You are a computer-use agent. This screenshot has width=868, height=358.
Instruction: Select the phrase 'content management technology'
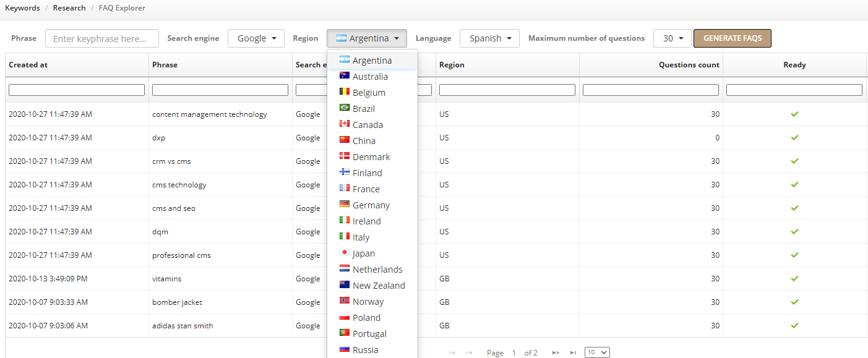click(210, 114)
